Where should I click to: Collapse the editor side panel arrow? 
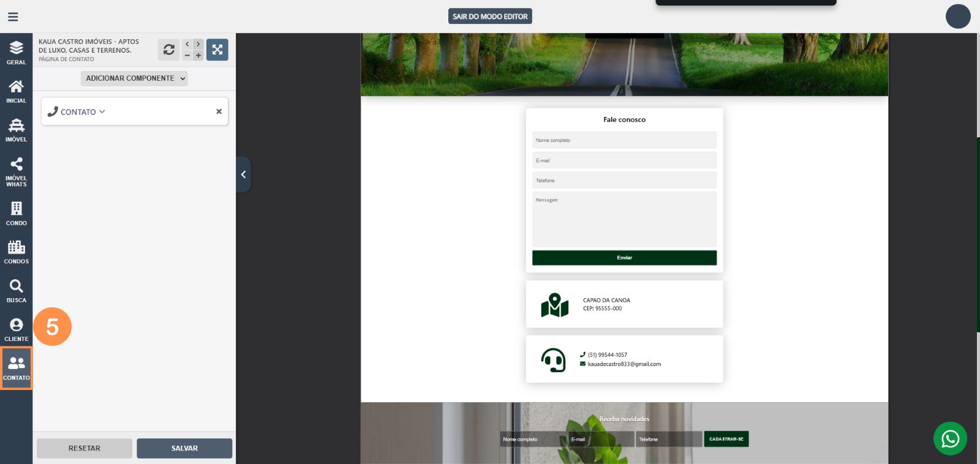pyautogui.click(x=243, y=174)
